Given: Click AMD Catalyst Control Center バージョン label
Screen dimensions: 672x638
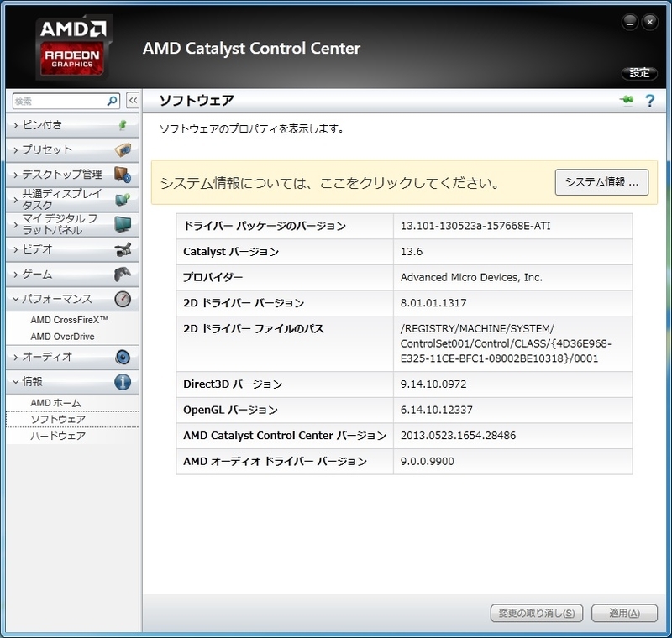Looking at the screenshot, I should tap(285, 436).
